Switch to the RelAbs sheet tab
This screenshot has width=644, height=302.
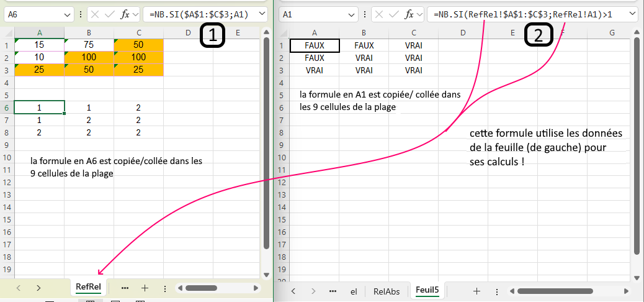point(387,291)
